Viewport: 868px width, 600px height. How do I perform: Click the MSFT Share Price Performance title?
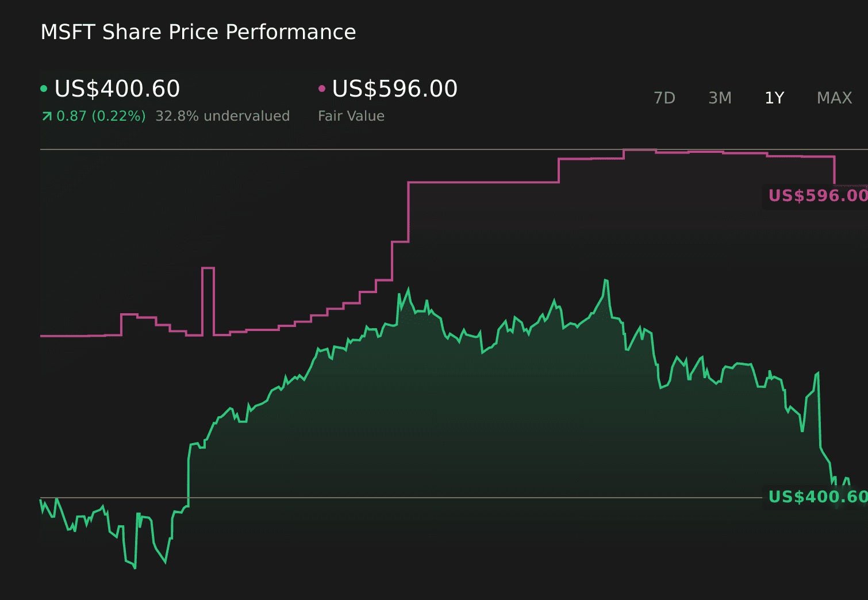click(198, 32)
